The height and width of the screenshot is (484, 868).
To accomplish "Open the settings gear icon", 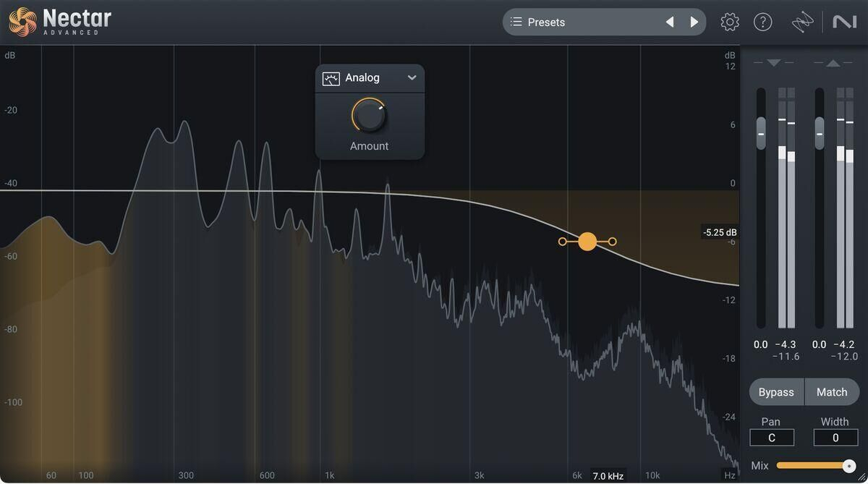I will tap(730, 22).
